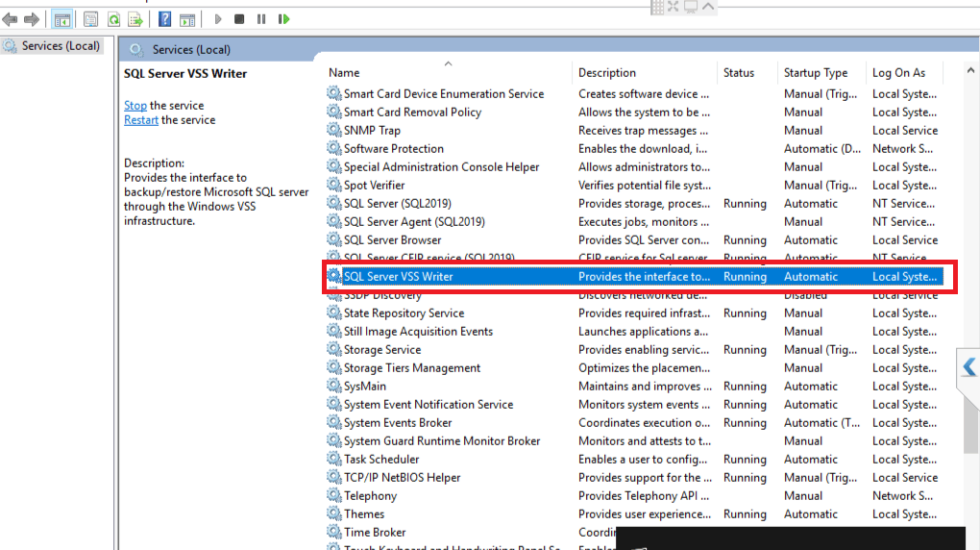The height and width of the screenshot is (550, 980).
Task: Click the gear icon beside Smart Card Removal Policy
Action: click(333, 112)
